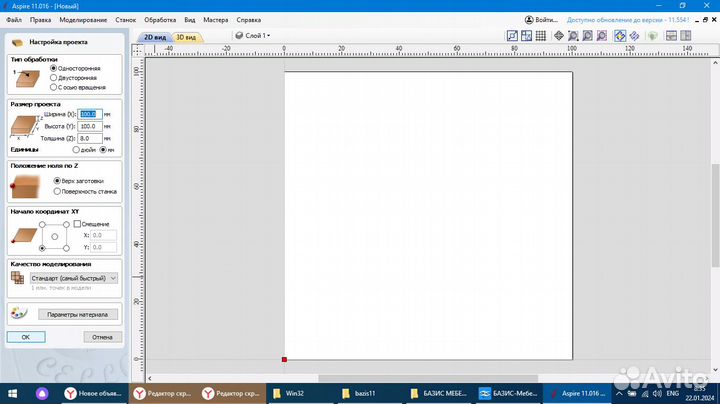Choose дюйм as the units

pyautogui.click(x=76, y=150)
